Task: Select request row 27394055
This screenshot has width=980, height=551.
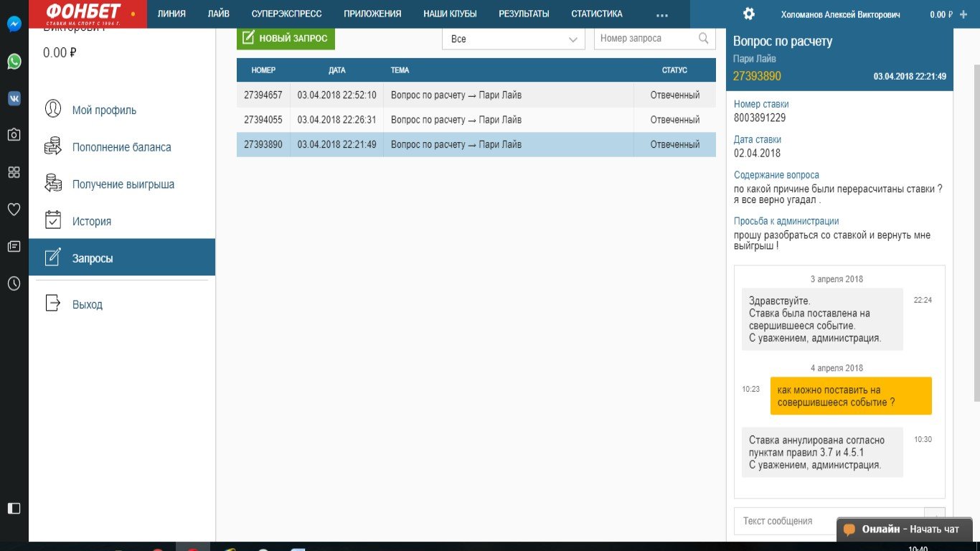Action: 476,120
